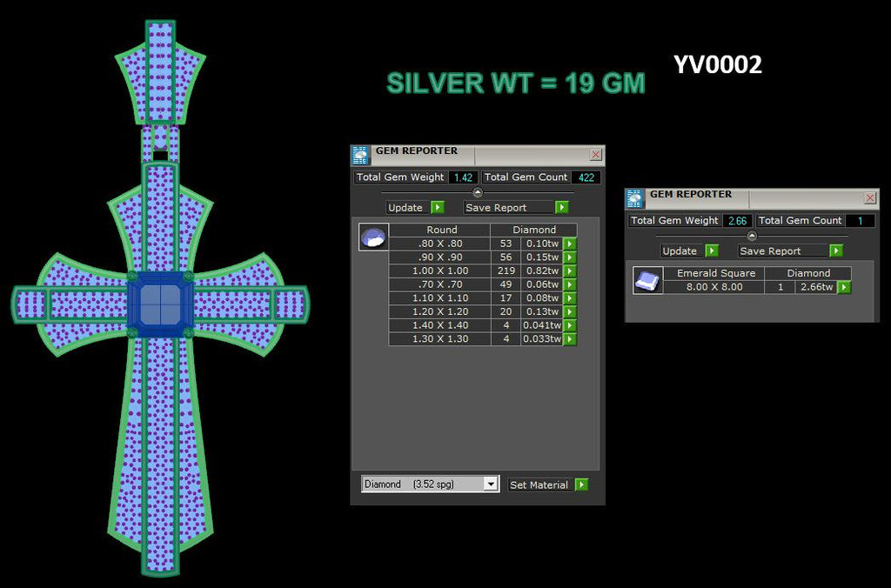Image resolution: width=891 pixels, height=588 pixels.
Task: Collapse the right Gem Reporter with the round expander
Action: coord(752,235)
